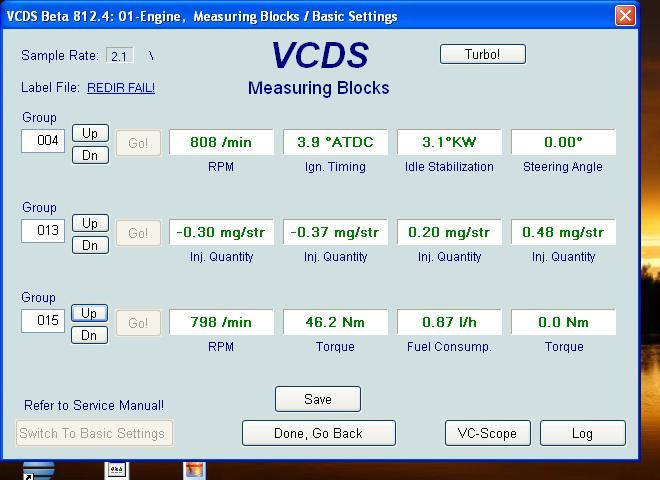Click the 0.20 mg/str injection value
Viewport: 660px width, 480px height.
[x=450, y=232]
